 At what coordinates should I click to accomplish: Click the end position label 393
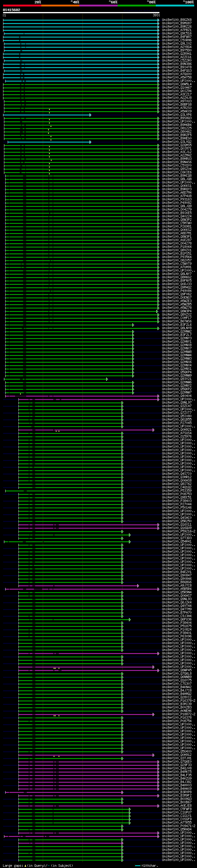click(155, 15)
